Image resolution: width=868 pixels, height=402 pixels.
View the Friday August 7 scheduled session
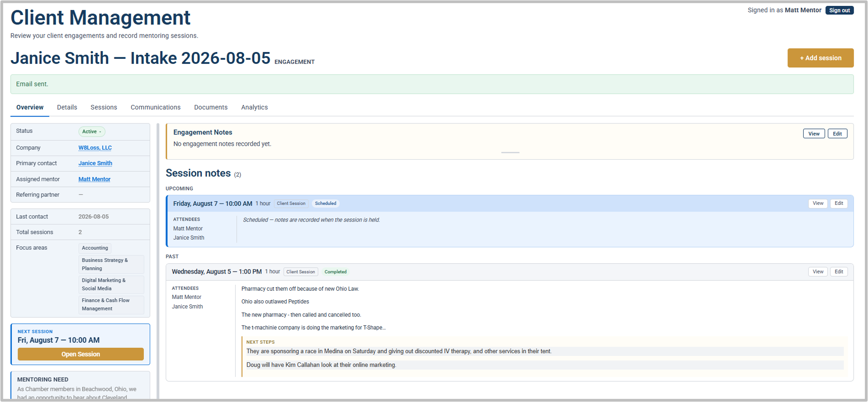tap(818, 203)
